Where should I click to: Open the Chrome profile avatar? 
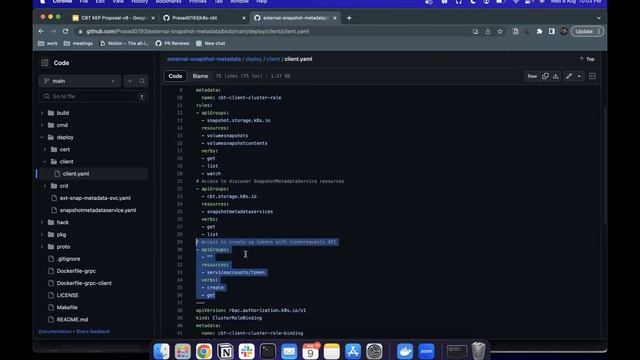[564, 31]
